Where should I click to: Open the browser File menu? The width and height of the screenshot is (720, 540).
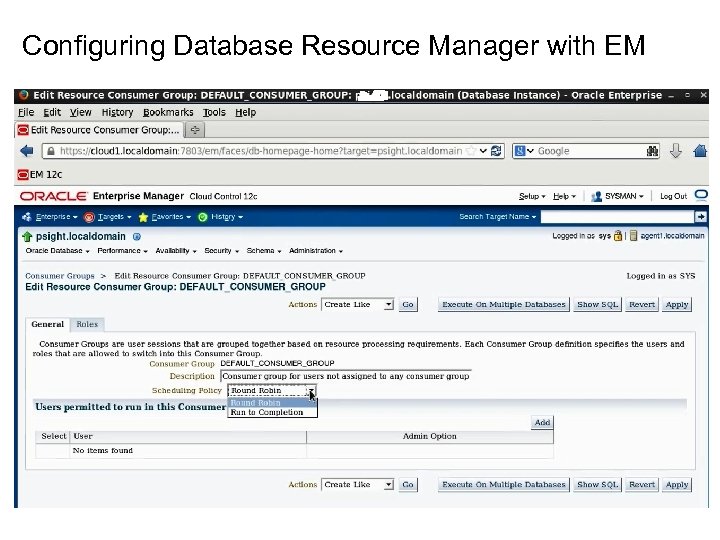point(26,112)
